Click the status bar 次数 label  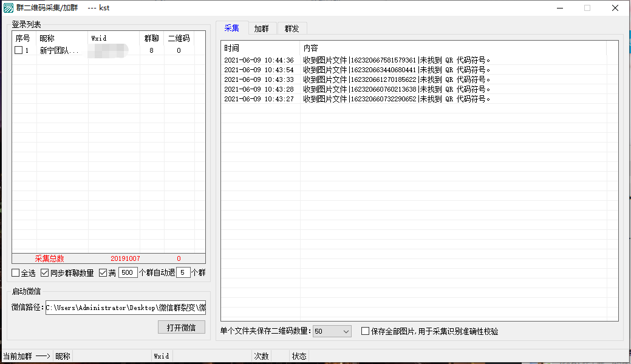point(261,356)
